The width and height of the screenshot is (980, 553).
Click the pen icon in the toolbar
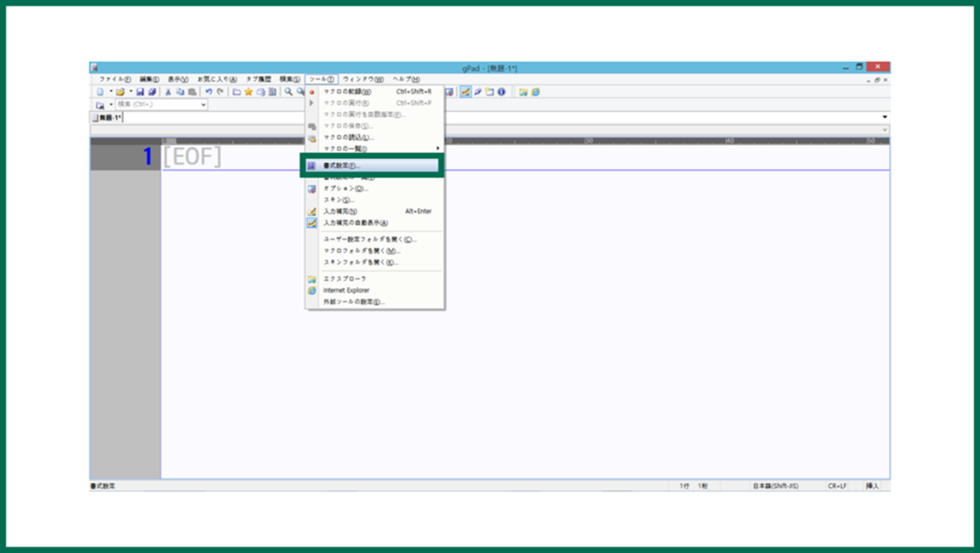click(x=478, y=92)
